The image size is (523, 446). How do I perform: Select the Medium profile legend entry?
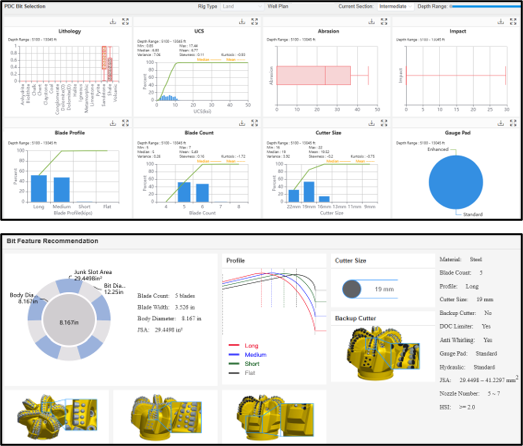pyautogui.click(x=247, y=355)
